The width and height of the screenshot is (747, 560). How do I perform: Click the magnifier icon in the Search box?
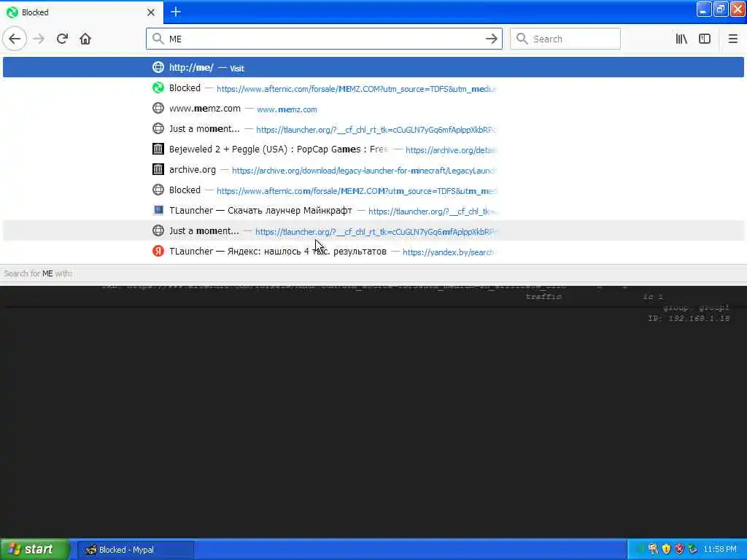(522, 39)
